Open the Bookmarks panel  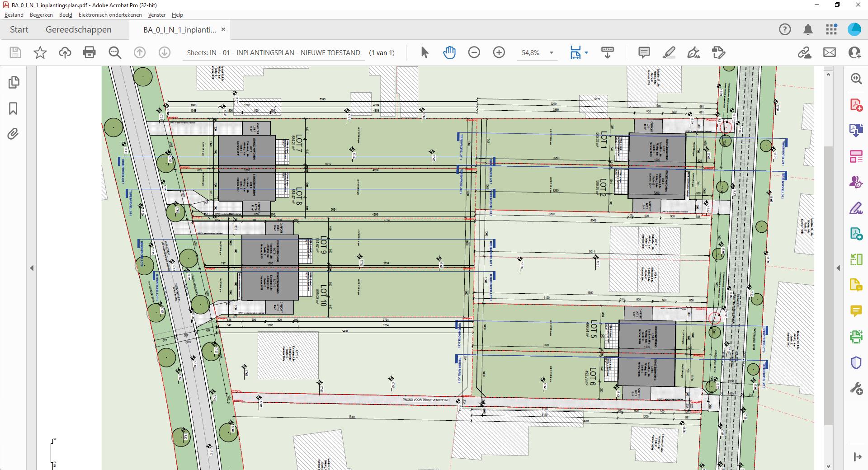click(x=13, y=108)
